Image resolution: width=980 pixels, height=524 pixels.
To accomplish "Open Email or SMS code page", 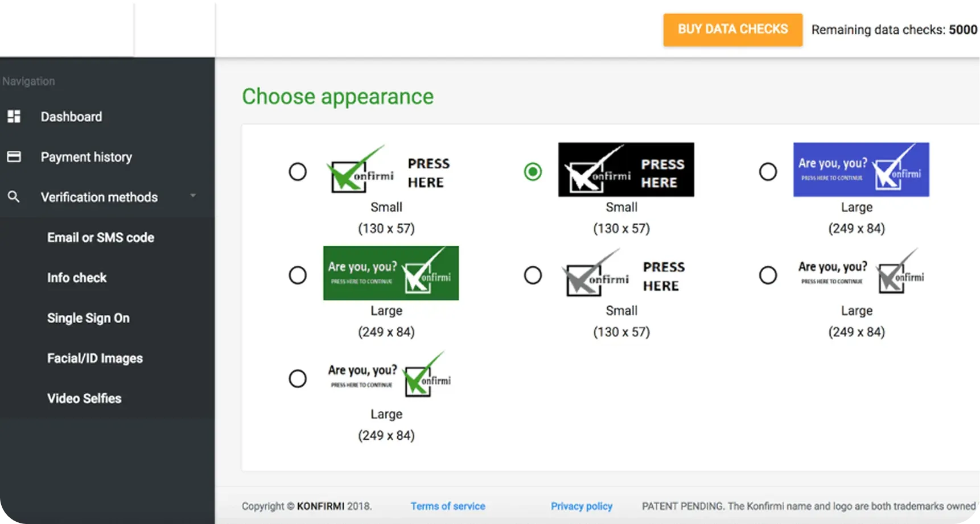I will coord(101,237).
